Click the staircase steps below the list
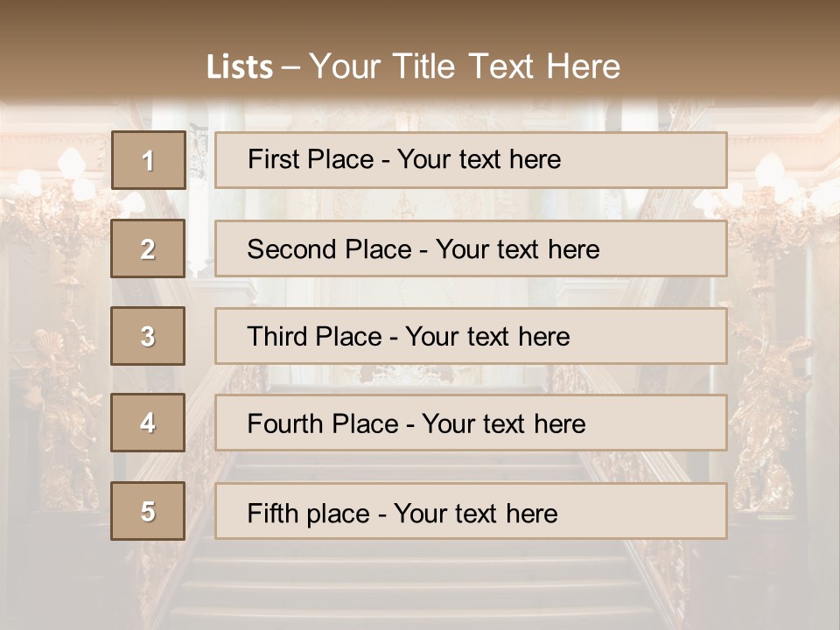This screenshot has height=630, width=840. [420, 586]
